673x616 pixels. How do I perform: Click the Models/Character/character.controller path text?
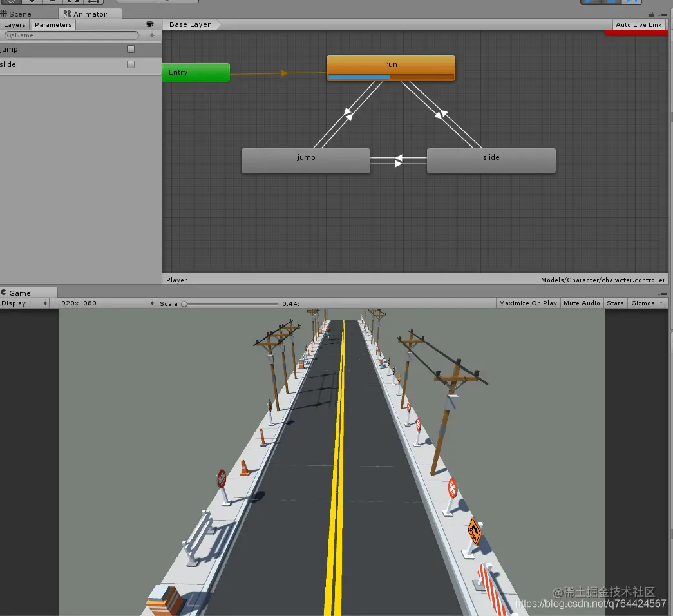603,280
